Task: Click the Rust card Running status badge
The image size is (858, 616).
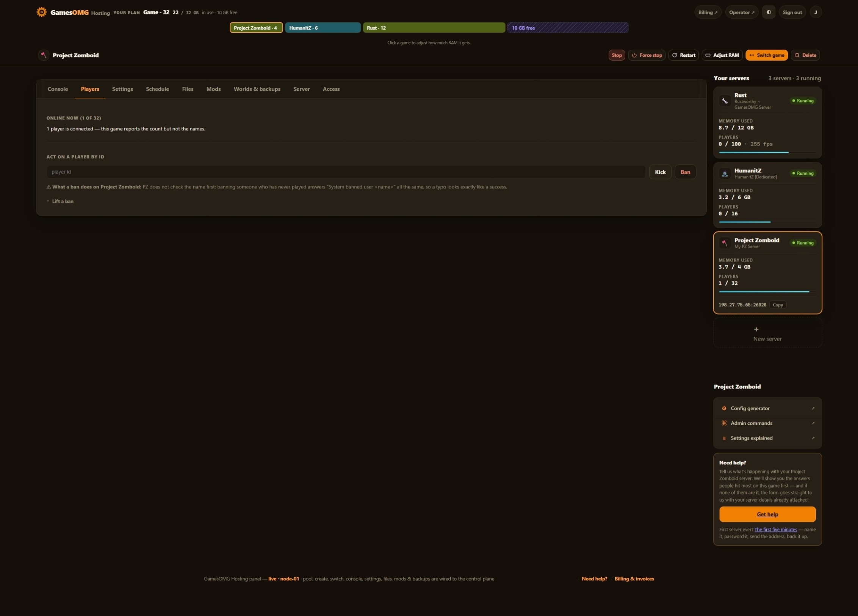Action: tap(803, 101)
